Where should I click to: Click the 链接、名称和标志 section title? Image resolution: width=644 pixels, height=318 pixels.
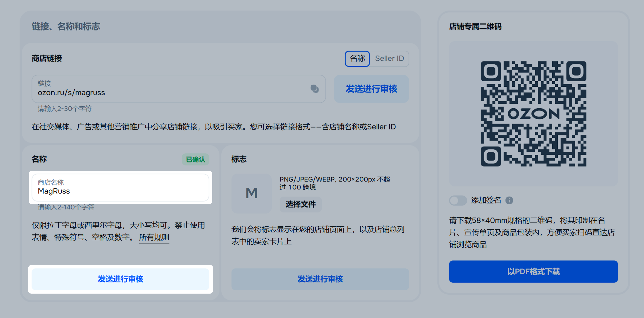pyautogui.click(x=66, y=26)
